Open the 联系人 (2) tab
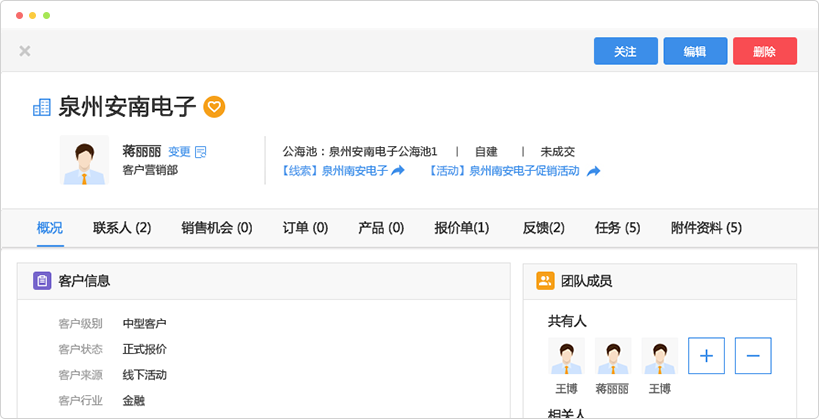The width and height of the screenshot is (819, 419). click(x=122, y=228)
